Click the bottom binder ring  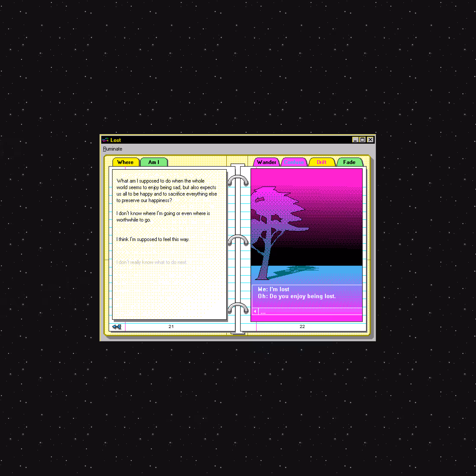point(238,308)
